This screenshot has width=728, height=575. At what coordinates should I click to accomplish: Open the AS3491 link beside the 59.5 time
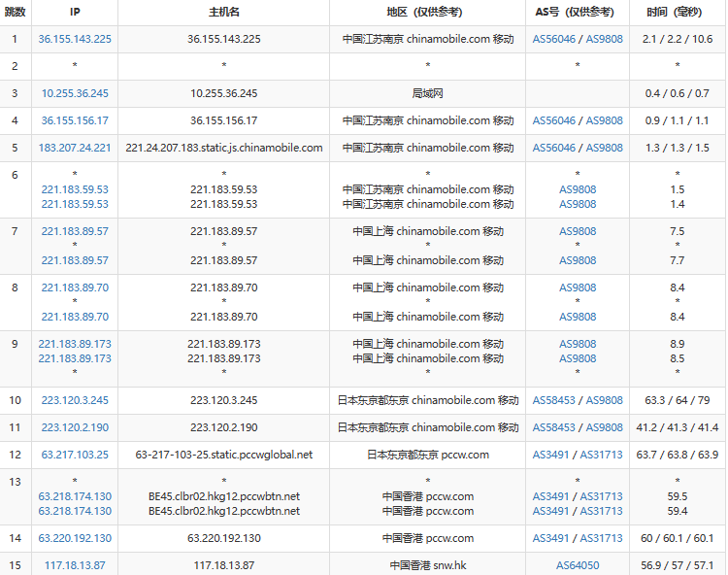pos(550,496)
